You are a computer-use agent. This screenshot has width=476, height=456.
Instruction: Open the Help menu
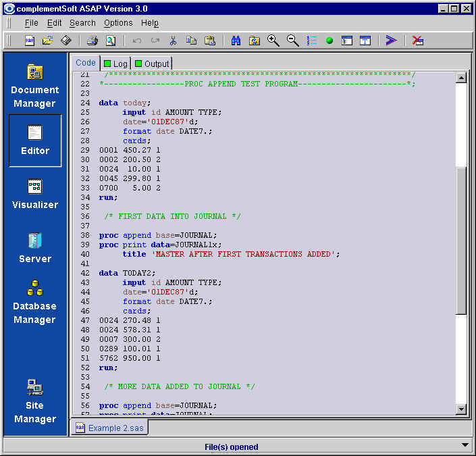coord(150,23)
